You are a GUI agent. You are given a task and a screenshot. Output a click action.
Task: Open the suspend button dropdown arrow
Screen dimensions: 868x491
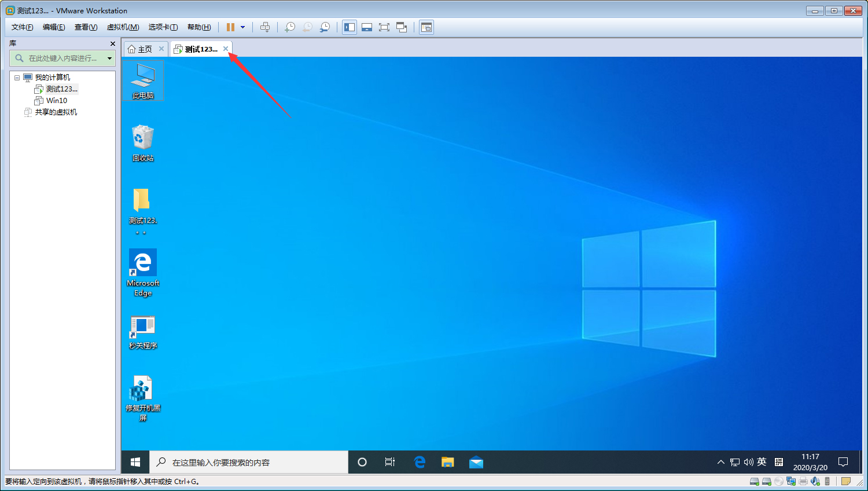(242, 27)
